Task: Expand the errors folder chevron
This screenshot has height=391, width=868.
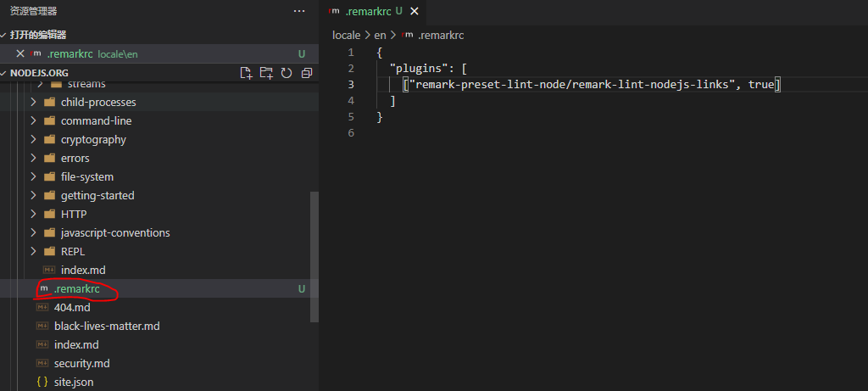Action: 33,158
